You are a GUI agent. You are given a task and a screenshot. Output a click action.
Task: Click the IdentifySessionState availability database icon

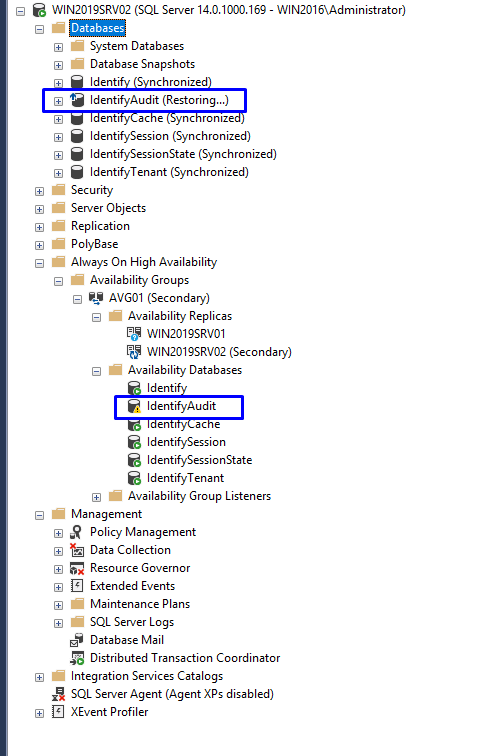coord(134,460)
